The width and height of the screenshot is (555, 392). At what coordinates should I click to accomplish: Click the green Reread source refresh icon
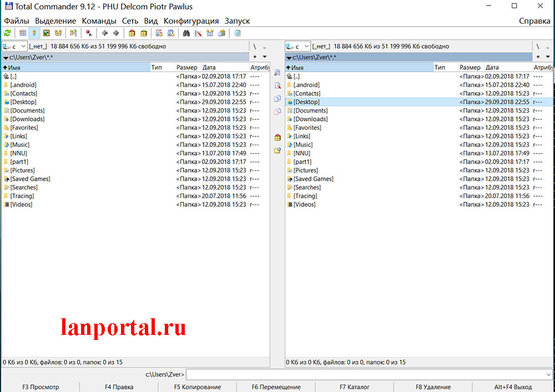tap(7, 33)
